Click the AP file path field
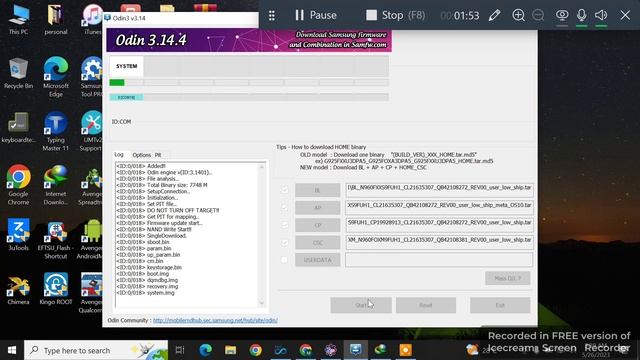The width and height of the screenshot is (640, 360). (439, 208)
